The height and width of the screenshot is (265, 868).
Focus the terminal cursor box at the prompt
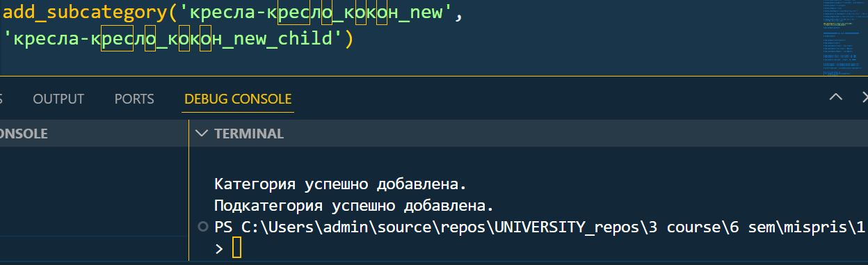236,248
